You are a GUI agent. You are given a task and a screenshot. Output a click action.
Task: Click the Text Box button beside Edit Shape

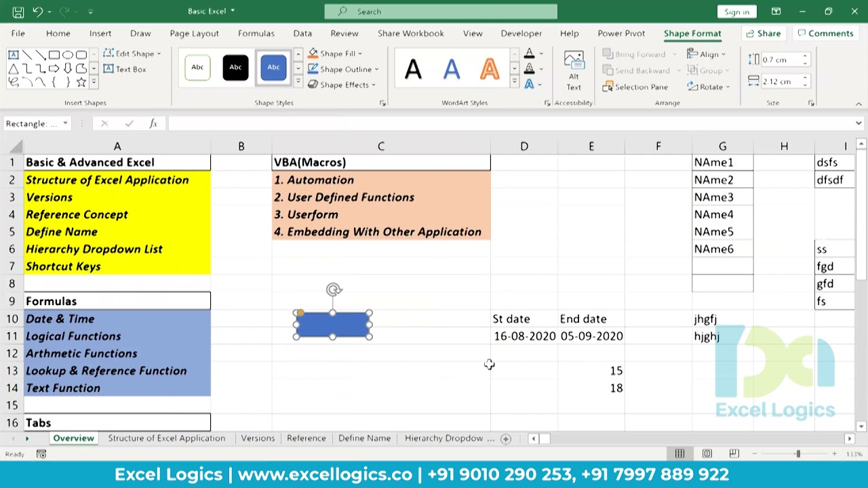coord(125,69)
